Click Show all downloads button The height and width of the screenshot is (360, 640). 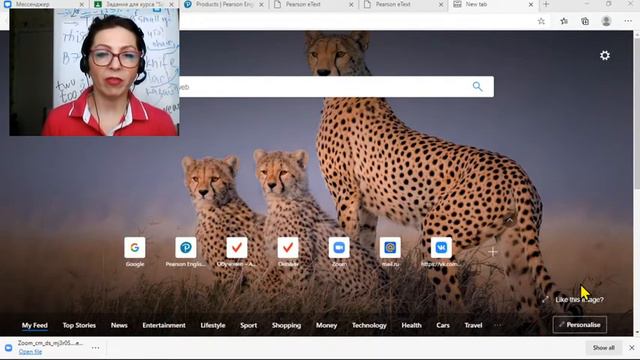604,348
